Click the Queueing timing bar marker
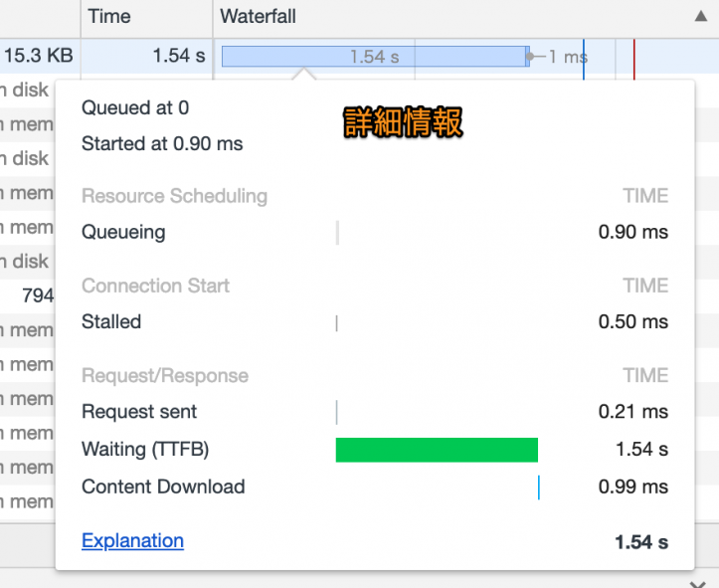The width and height of the screenshot is (719, 588). click(338, 233)
